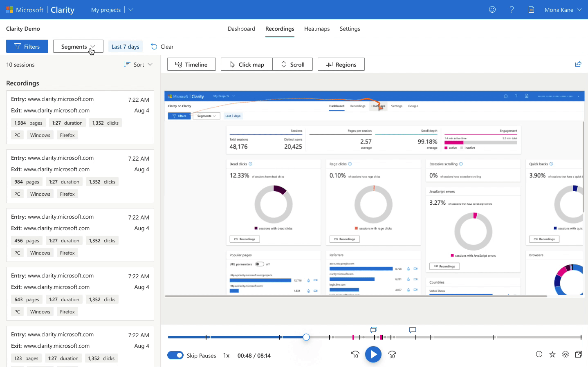The height and width of the screenshot is (367, 588).
Task: Open the Regions view
Action: click(x=341, y=64)
